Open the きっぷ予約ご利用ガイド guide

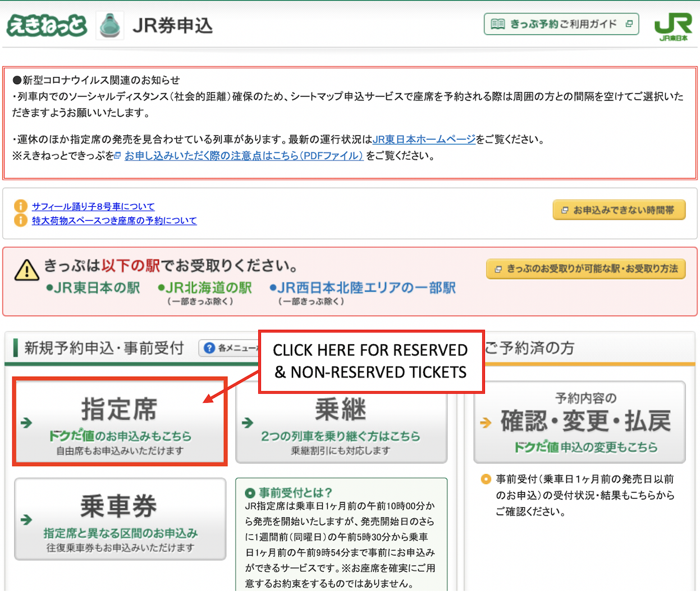(x=561, y=24)
